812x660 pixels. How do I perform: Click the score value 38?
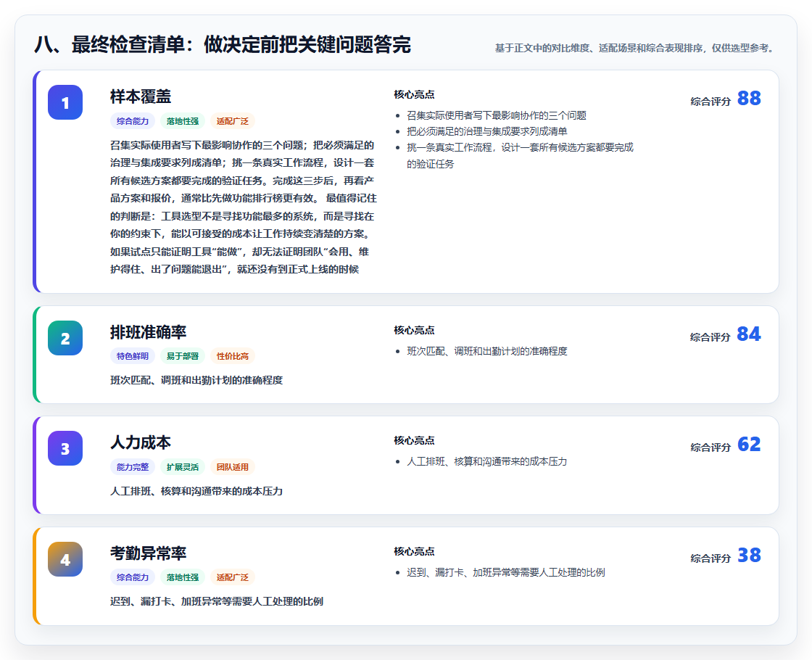point(749,555)
